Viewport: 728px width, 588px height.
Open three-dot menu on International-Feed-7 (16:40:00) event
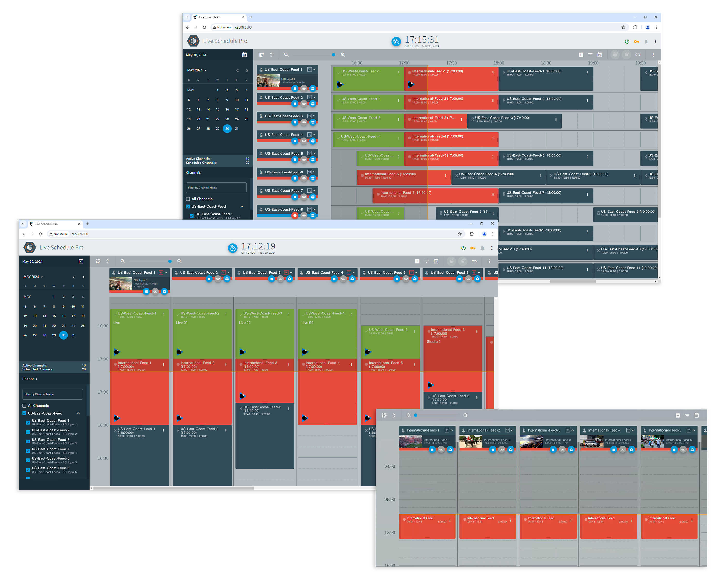click(x=493, y=194)
